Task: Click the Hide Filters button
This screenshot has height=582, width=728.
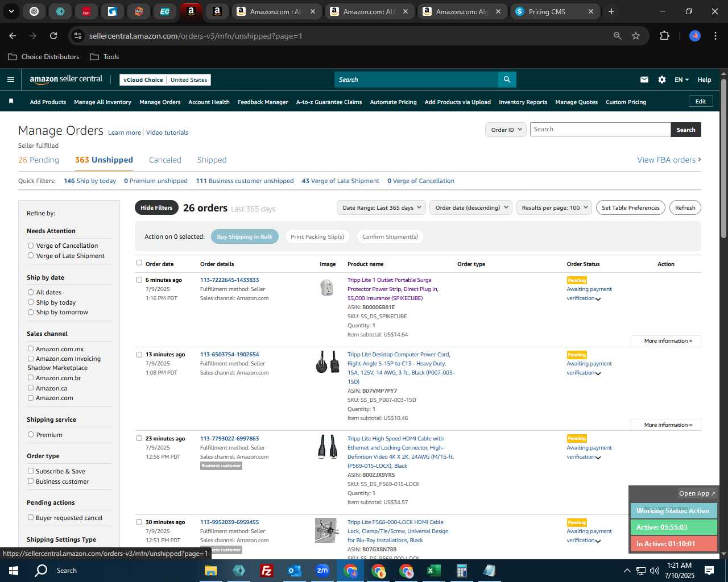Action: pyautogui.click(x=156, y=207)
